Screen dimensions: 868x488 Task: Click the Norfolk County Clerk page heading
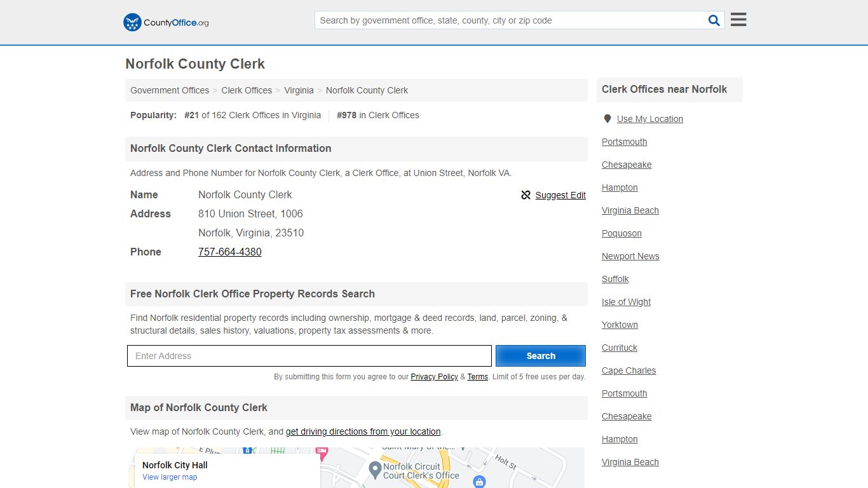point(195,64)
